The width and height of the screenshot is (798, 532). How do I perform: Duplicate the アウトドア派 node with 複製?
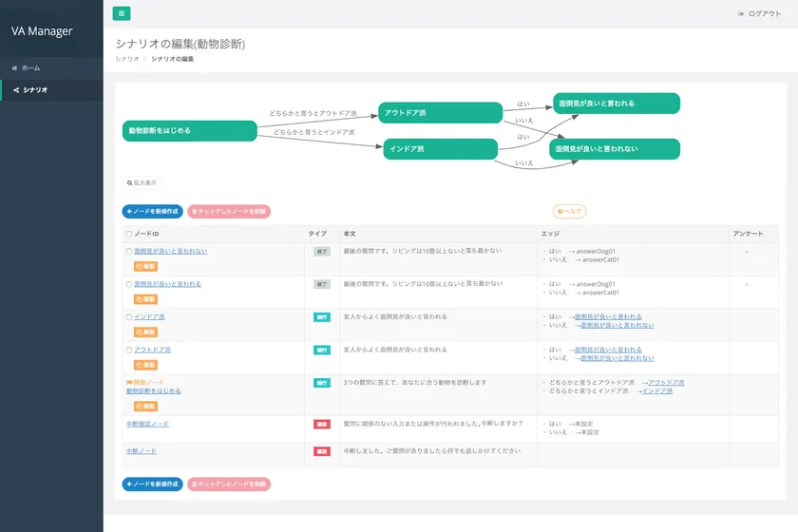pos(145,364)
